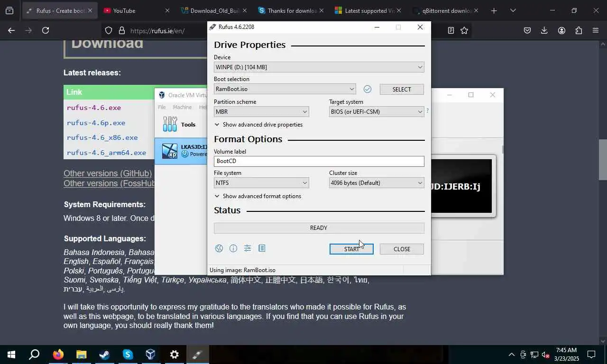Open the Partition scheme MBR dropdown
Screen dimensions: 607x364
pyautogui.click(x=261, y=112)
